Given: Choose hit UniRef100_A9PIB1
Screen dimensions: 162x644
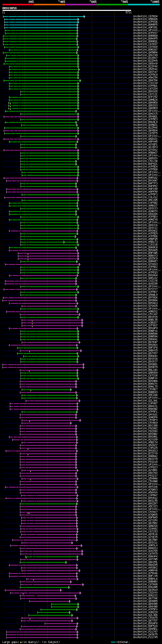Looking at the screenshot, I should pos(145,28).
